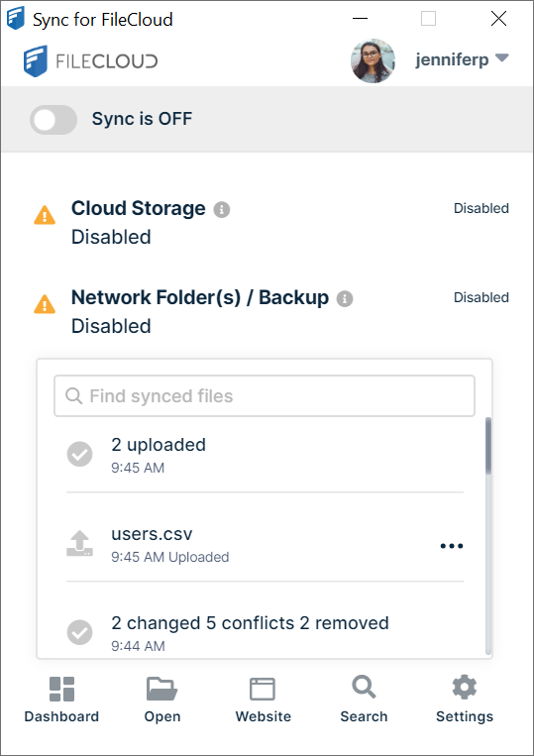
Task: Show info for Network Folder(s) / Backup
Action: coord(345,299)
